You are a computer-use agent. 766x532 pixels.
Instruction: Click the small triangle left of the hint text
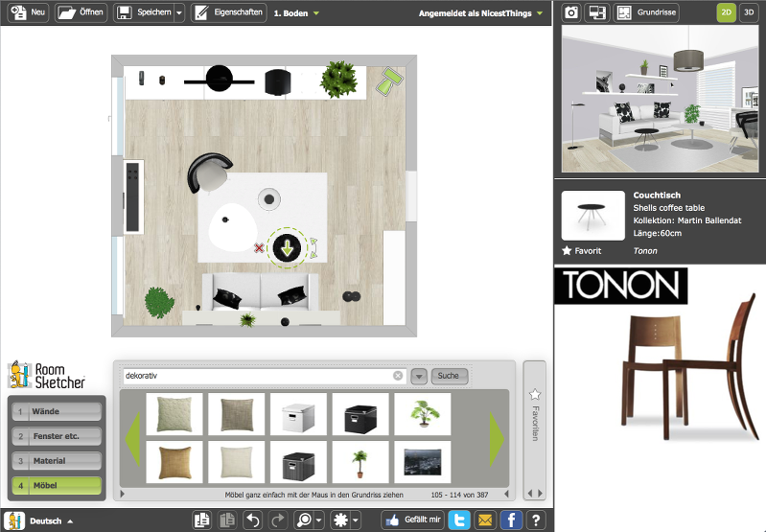122,494
